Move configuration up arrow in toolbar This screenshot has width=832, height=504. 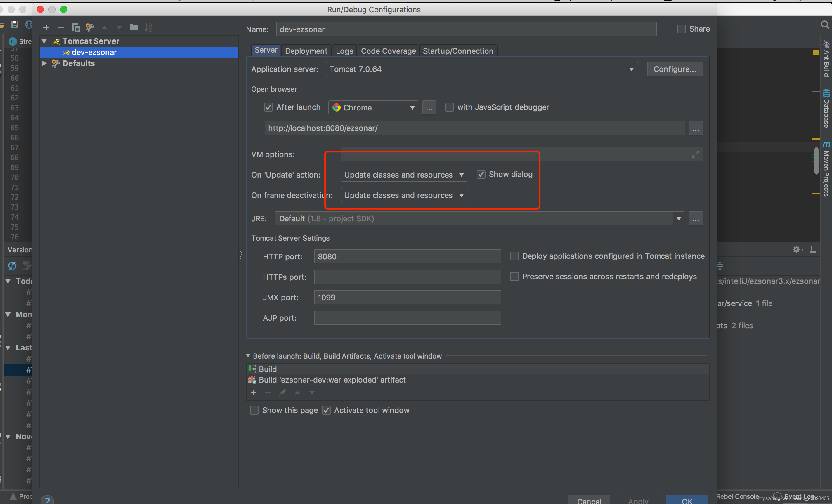[105, 27]
